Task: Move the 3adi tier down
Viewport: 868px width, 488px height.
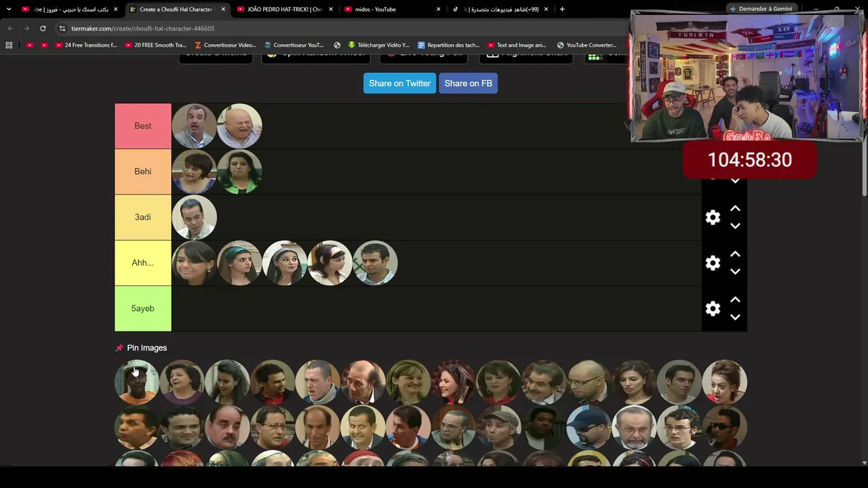Action: tap(735, 226)
